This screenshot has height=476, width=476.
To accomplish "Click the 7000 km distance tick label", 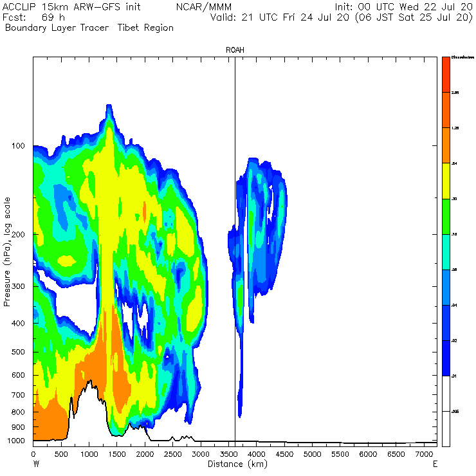I will click(424, 454).
